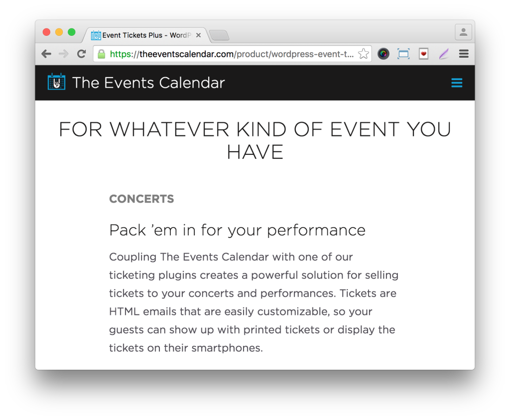The image size is (510, 420).
Task: Close the Event Tickets Plus tab
Action: (x=198, y=35)
